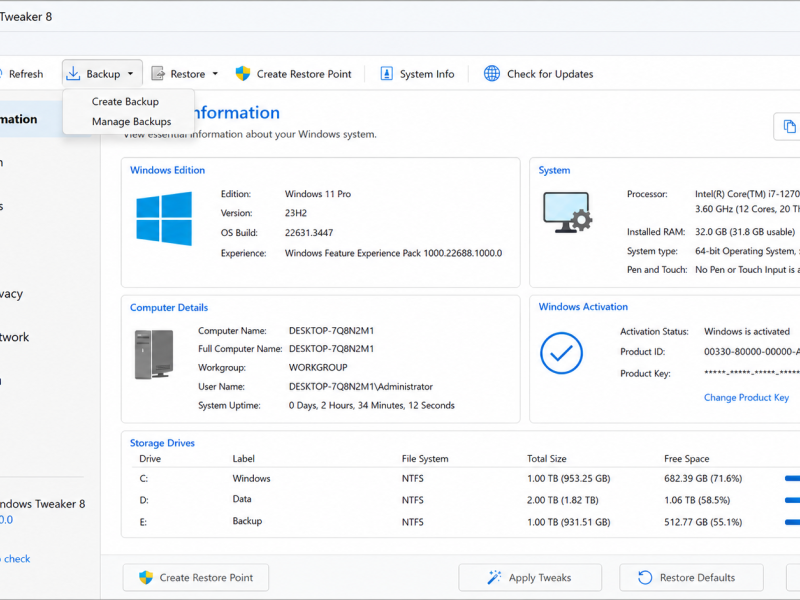Image resolution: width=800 pixels, height=600 pixels.
Task: Click the Drive column header
Action: (150, 459)
